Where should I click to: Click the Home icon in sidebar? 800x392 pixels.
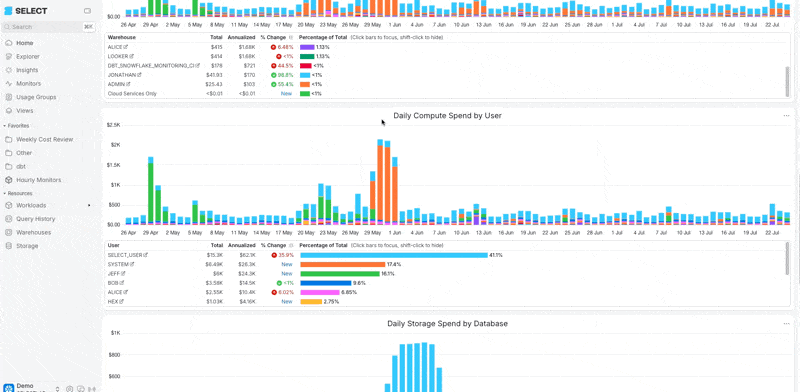8,43
